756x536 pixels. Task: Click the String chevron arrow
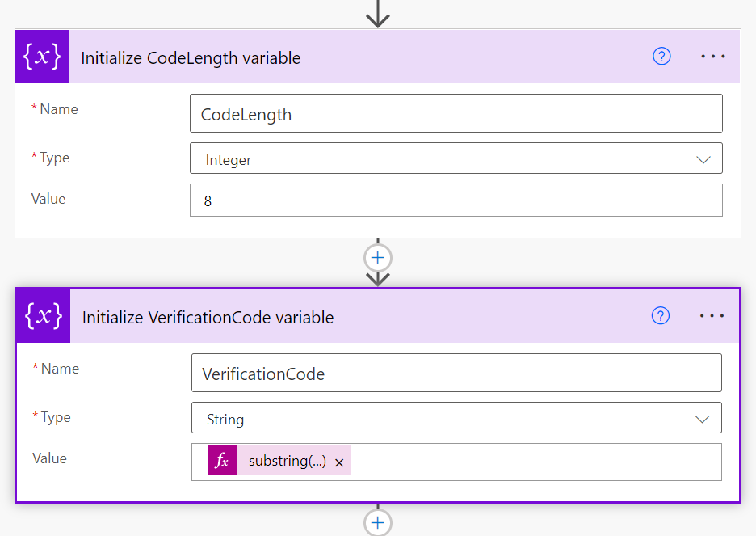click(702, 420)
